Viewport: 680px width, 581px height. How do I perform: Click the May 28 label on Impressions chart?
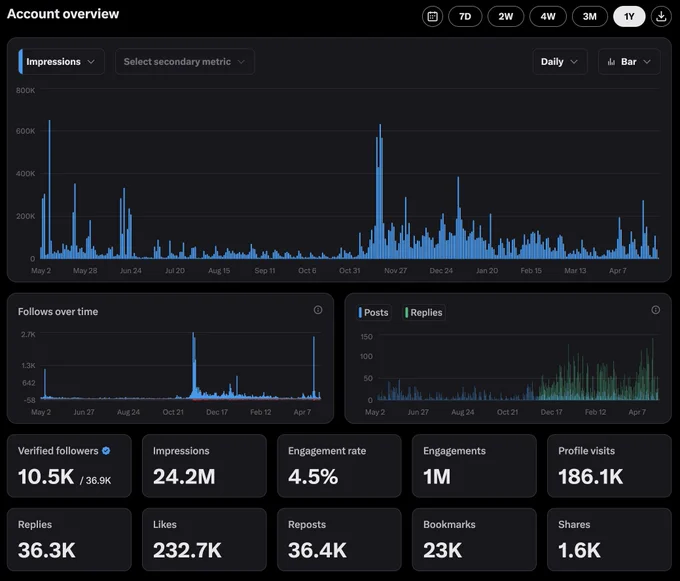pyautogui.click(x=85, y=271)
